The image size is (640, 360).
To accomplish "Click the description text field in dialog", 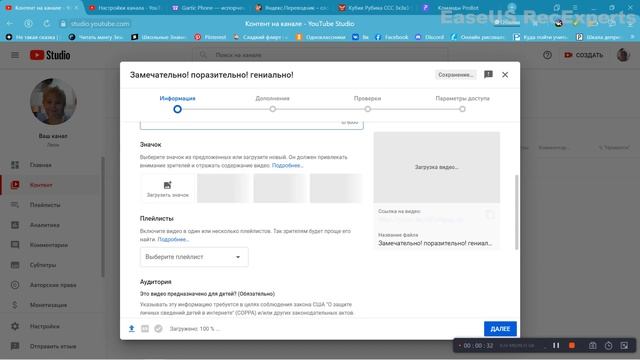I will tap(251, 125).
